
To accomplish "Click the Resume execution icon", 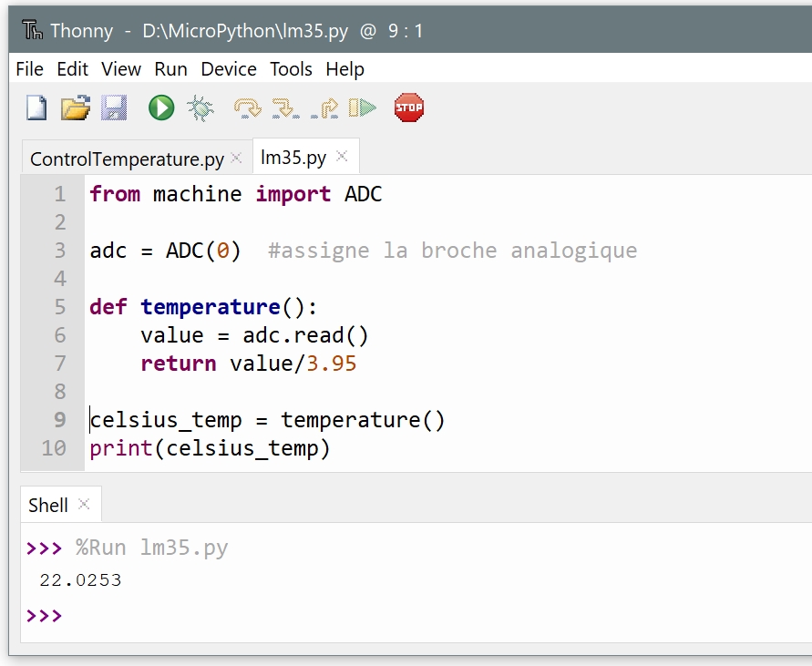I will [363, 108].
